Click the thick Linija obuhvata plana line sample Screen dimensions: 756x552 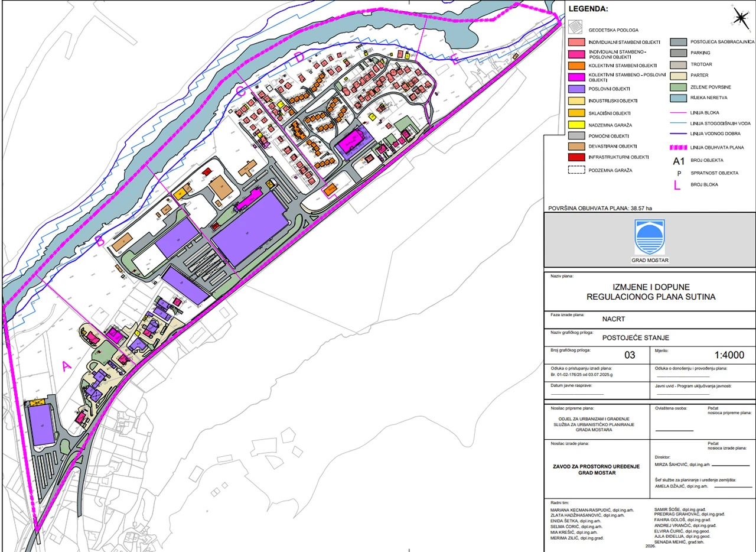click(679, 147)
